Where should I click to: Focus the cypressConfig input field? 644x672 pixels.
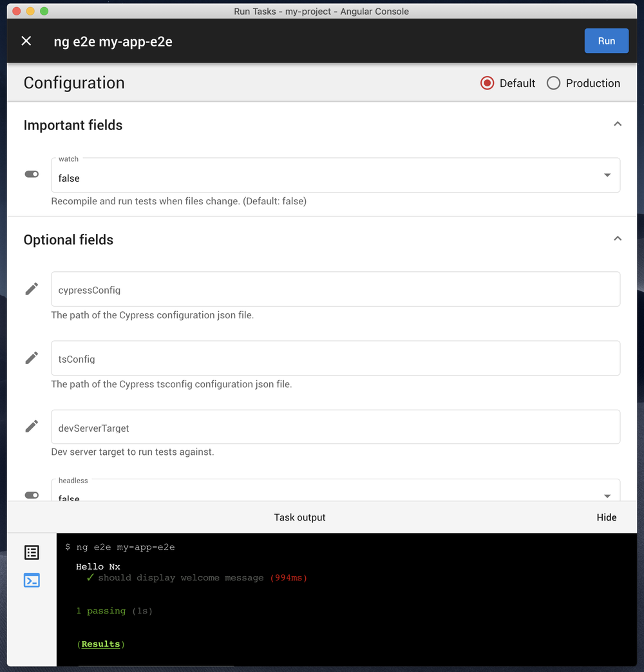(335, 289)
